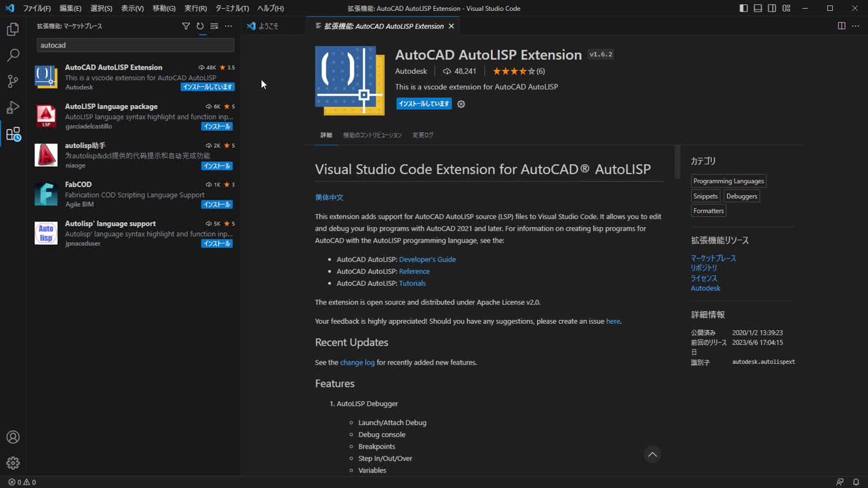Open the リポジトリ resource link

[704, 268]
